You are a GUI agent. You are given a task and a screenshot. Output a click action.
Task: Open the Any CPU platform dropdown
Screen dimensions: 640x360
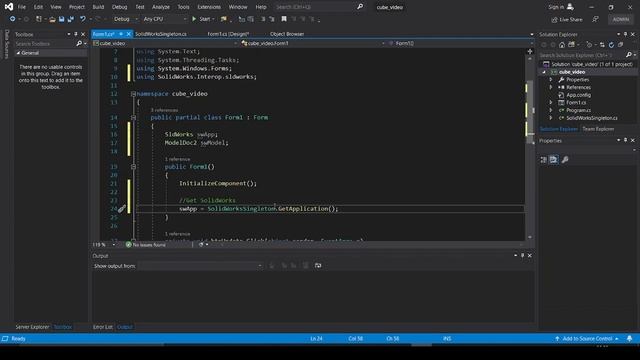[164, 19]
